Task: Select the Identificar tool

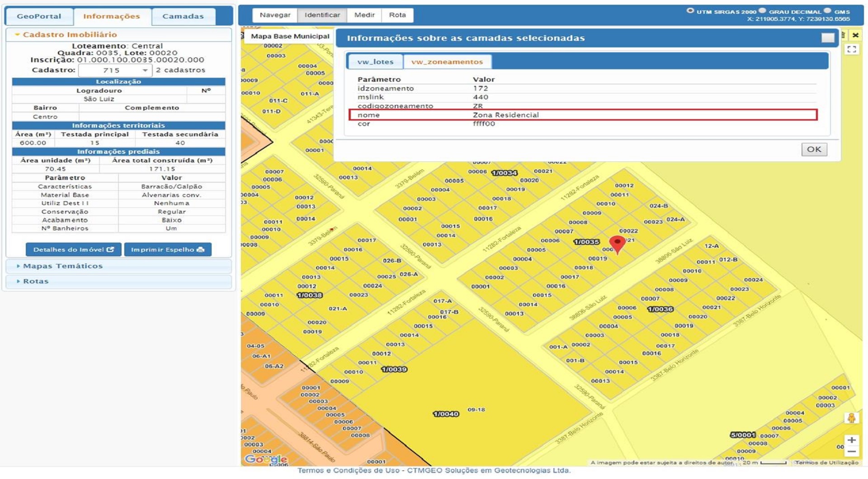Action: click(x=322, y=15)
